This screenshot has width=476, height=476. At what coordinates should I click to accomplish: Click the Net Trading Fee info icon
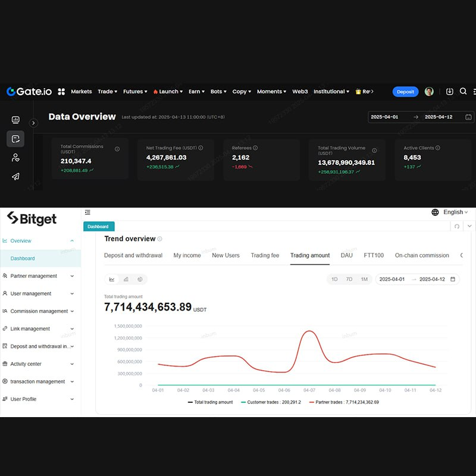(201, 148)
